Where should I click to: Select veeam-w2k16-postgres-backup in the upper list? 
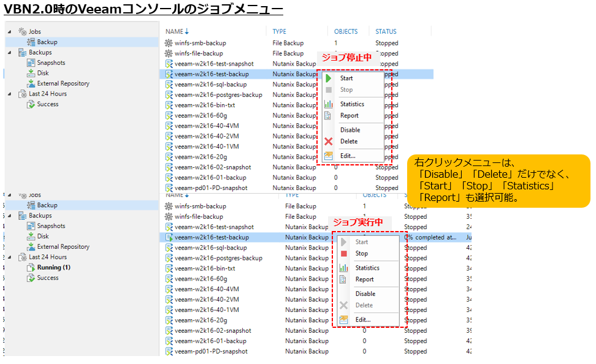coord(218,95)
